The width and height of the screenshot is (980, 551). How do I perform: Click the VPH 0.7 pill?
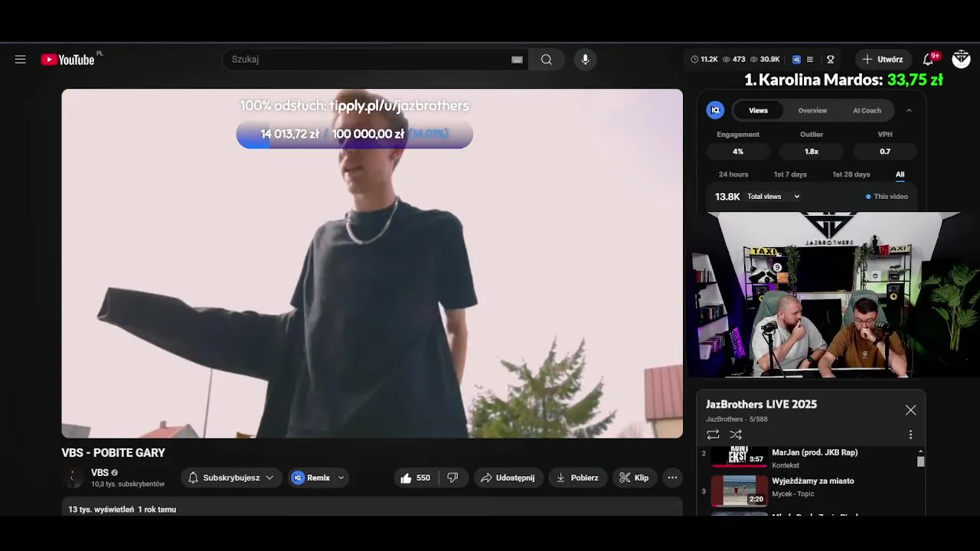pos(885,152)
